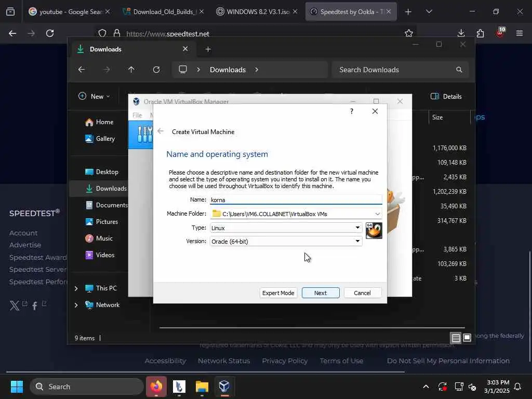Viewport: 532px width, 399px height.
Task: Click New button in File Explorer
Action: [x=94, y=96]
